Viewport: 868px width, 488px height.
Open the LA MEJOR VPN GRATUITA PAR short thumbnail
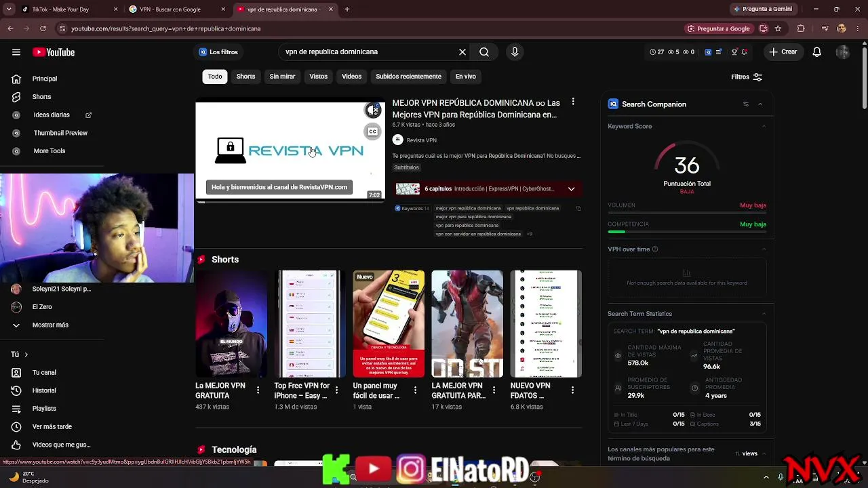467,324
